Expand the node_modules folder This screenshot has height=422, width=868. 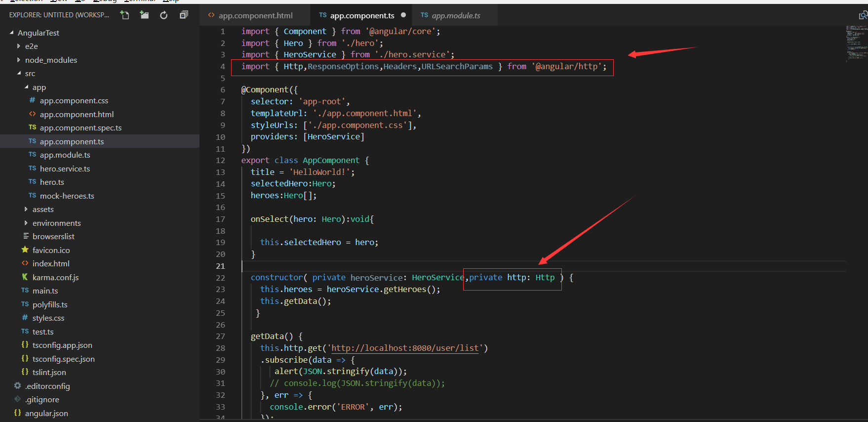pos(19,60)
